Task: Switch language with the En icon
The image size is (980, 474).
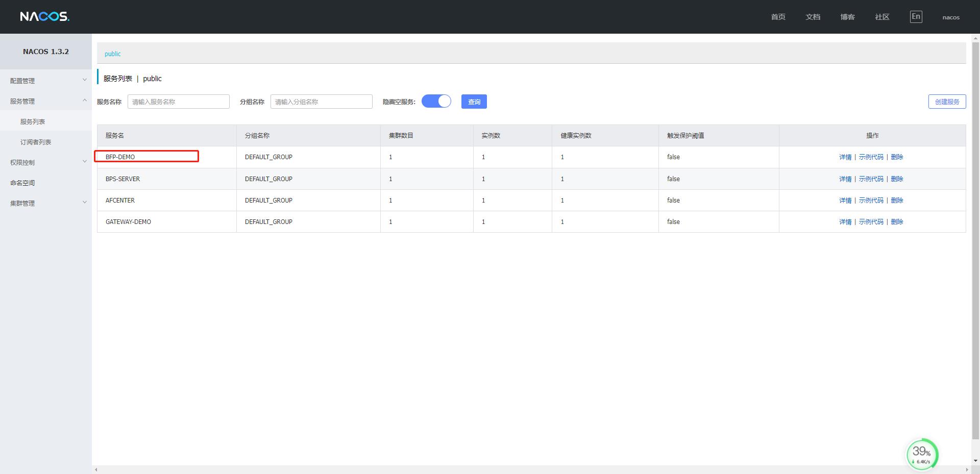Action: click(916, 17)
